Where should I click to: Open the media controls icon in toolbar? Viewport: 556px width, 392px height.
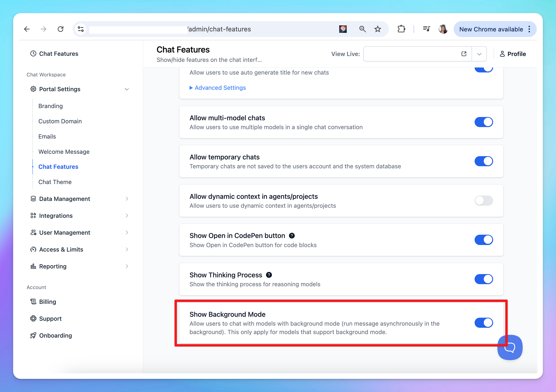[x=426, y=29]
